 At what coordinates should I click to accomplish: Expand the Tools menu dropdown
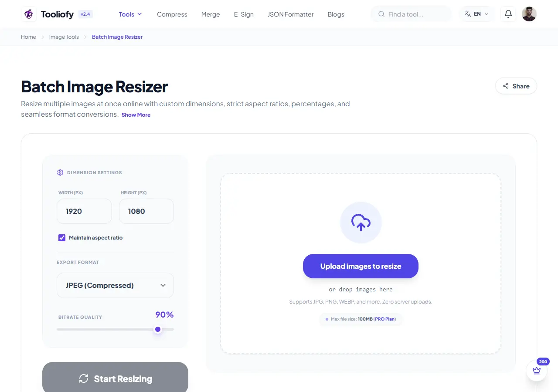click(130, 14)
